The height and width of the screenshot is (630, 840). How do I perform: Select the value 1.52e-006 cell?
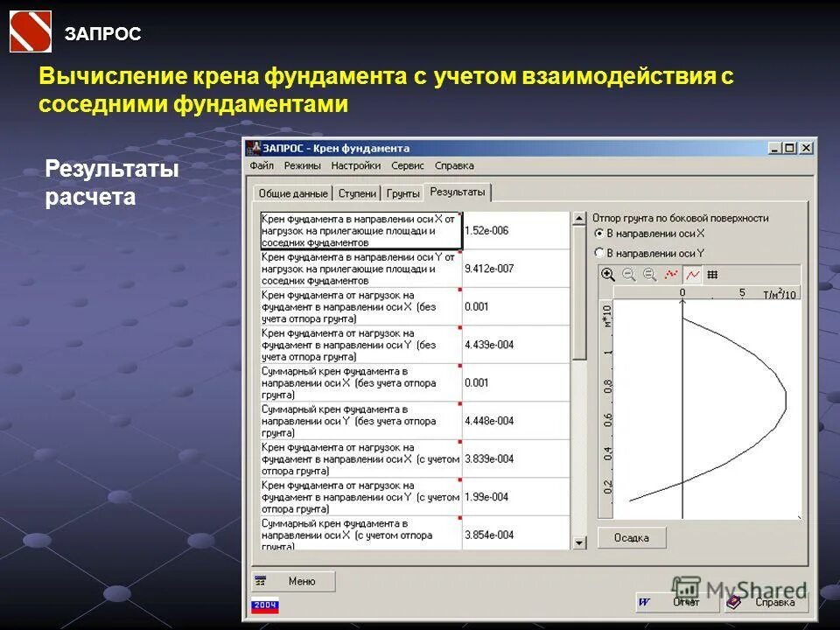point(516,231)
